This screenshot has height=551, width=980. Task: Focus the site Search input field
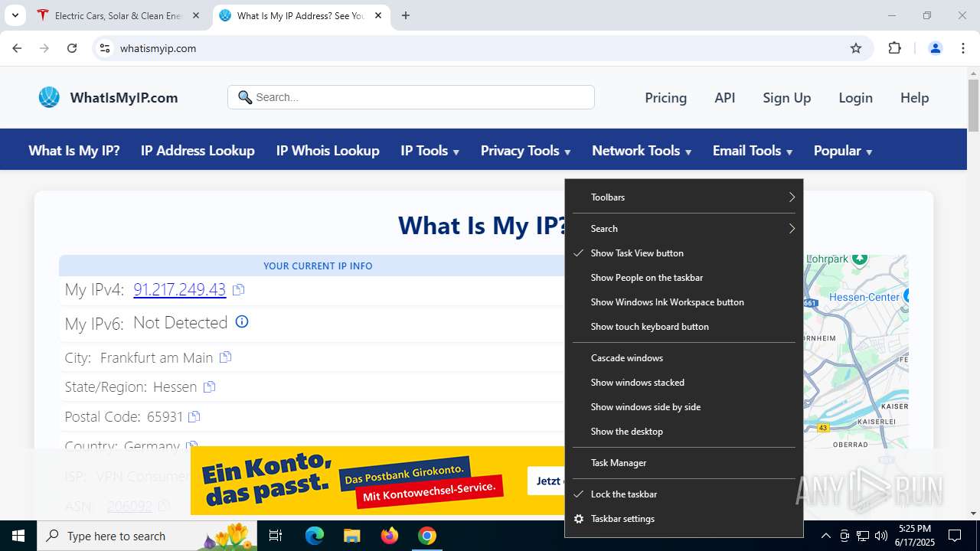(x=411, y=97)
